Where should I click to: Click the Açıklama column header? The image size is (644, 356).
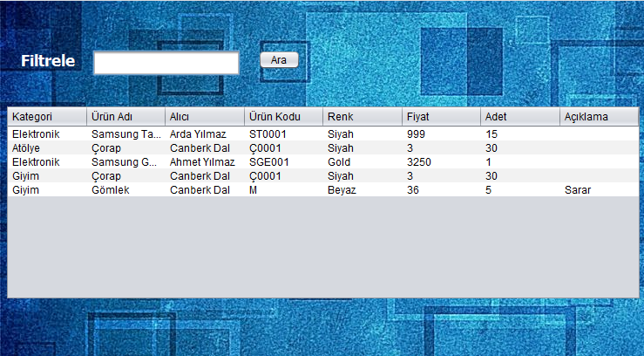(598, 117)
